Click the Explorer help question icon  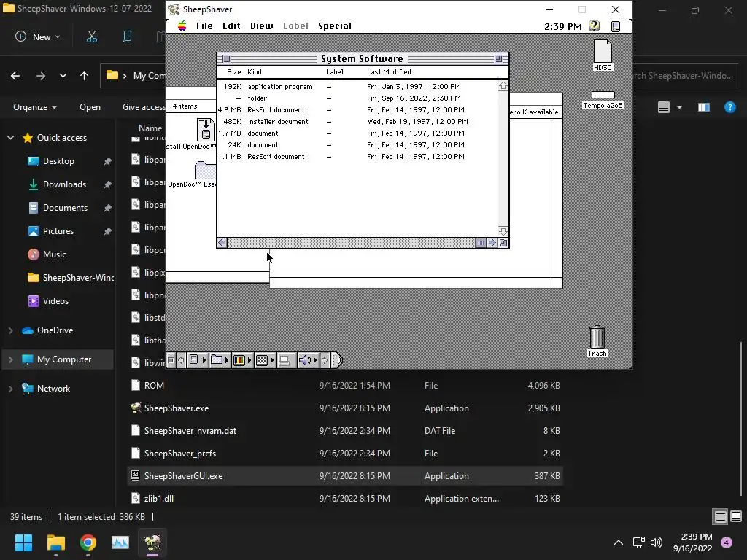click(729, 107)
